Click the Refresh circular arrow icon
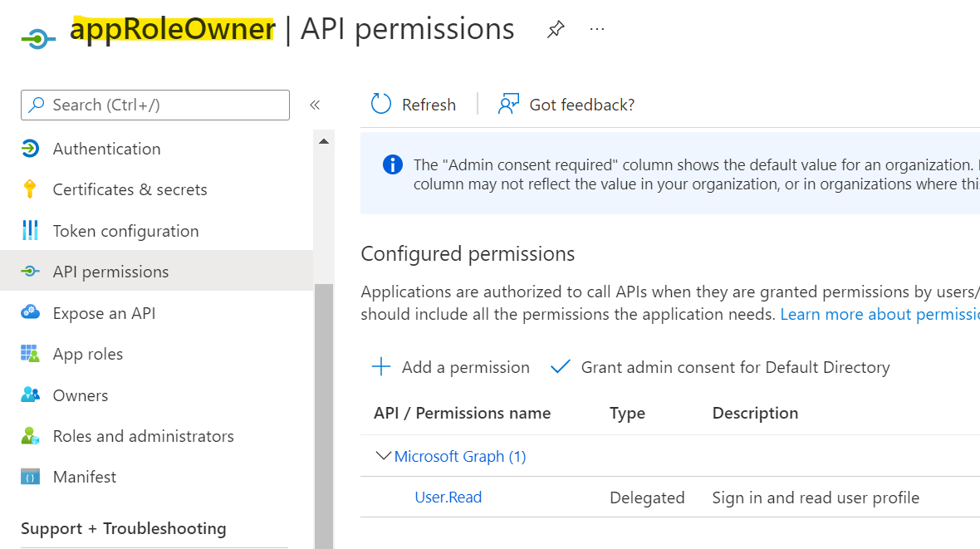The width and height of the screenshot is (980, 549). (380, 104)
